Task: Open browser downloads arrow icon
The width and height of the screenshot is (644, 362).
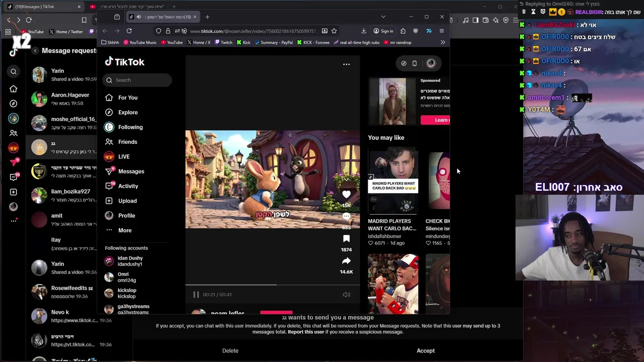Action: click(x=364, y=31)
